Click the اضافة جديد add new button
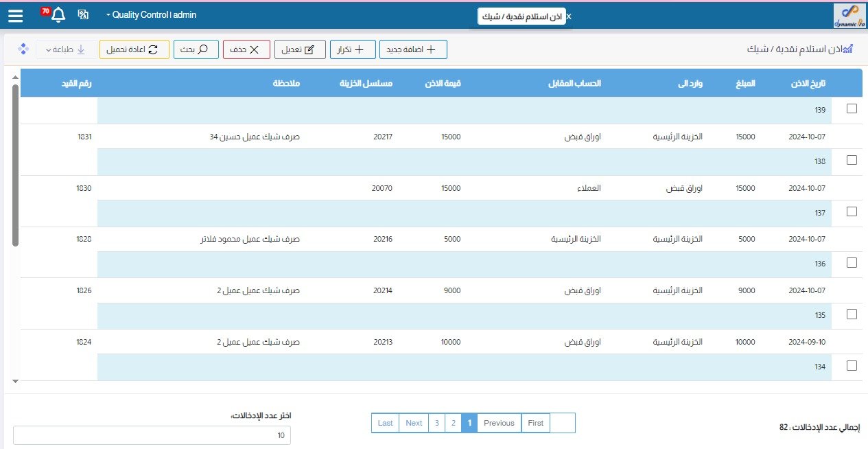This screenshot has height=449, width=868. pos(413,49)
